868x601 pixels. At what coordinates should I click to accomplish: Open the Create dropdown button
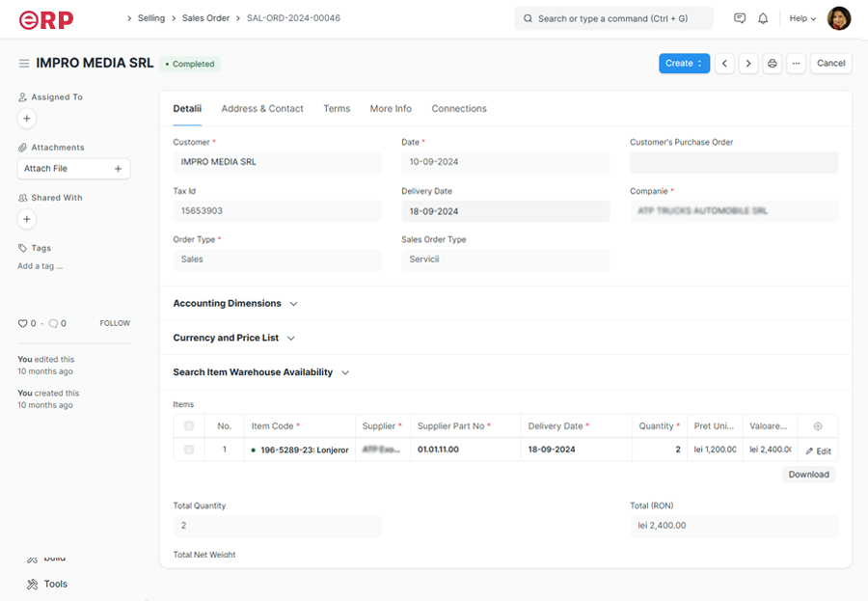pyautogui.click(x=685, y=64)
